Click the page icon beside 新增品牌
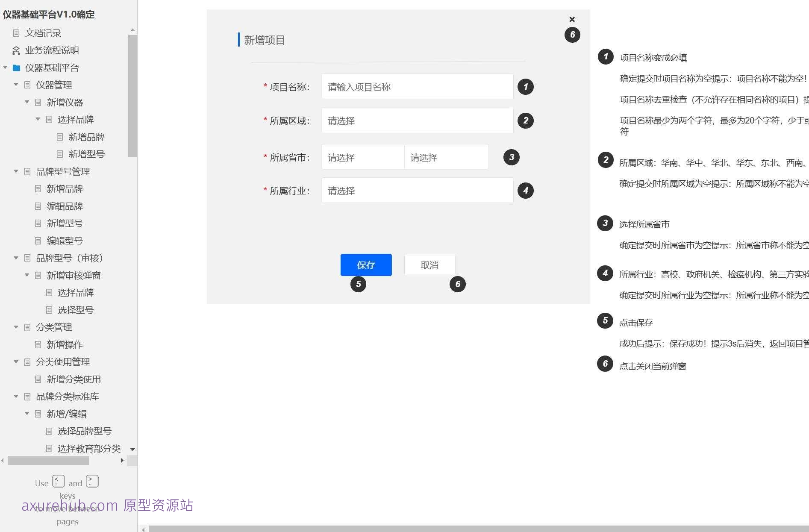Image resolution: width=809 pixels, height=532 pixels. 59,137
